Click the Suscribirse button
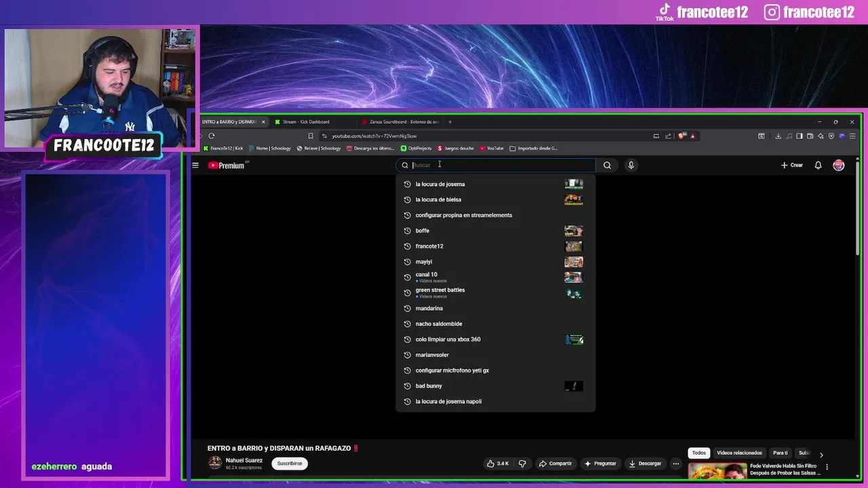 pos(290,464)
